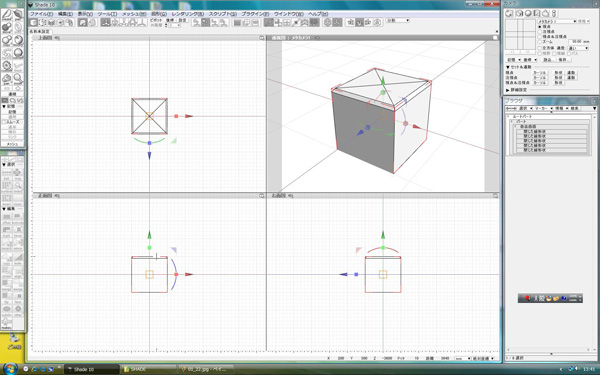Open the メタカメラ camera dropdown
Viewport: 600px width, 375px height.
tap(557, 21)
